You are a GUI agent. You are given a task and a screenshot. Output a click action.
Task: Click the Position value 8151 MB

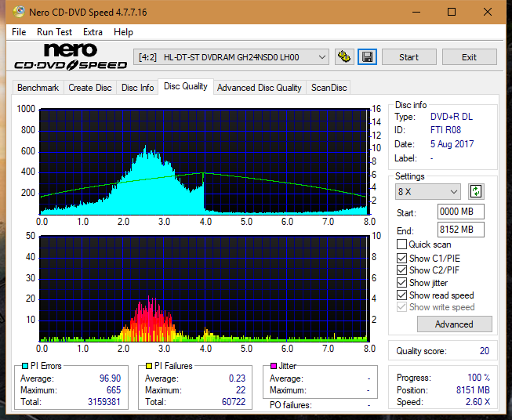473,390
